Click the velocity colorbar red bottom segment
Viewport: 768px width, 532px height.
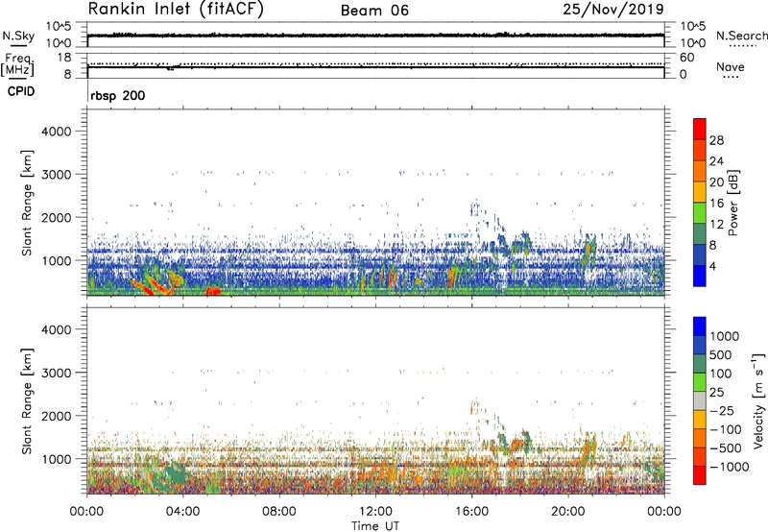700,475
